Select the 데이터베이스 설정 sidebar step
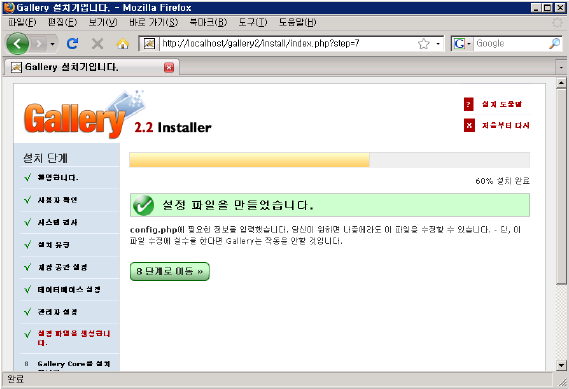Image resolution: width=569 pixels, height=389 pixels. pos(69,290)
